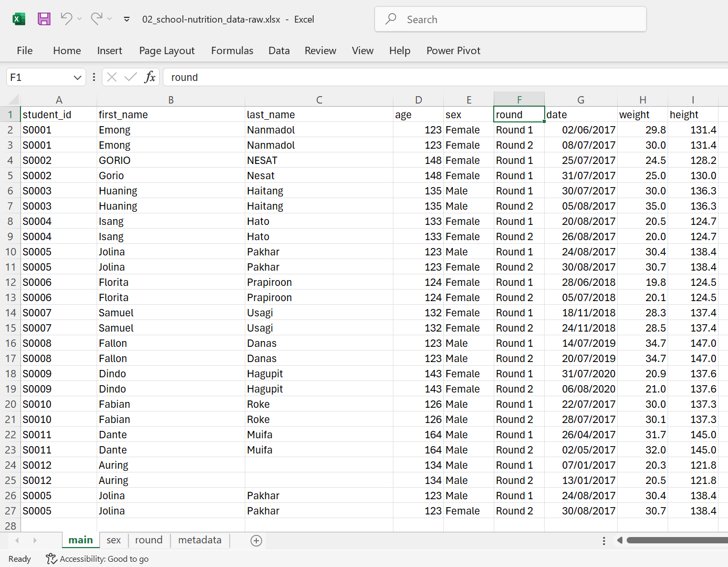This screenshot has width=728, height=567.
Task: Select row 14 header
Action: point(10,313)
